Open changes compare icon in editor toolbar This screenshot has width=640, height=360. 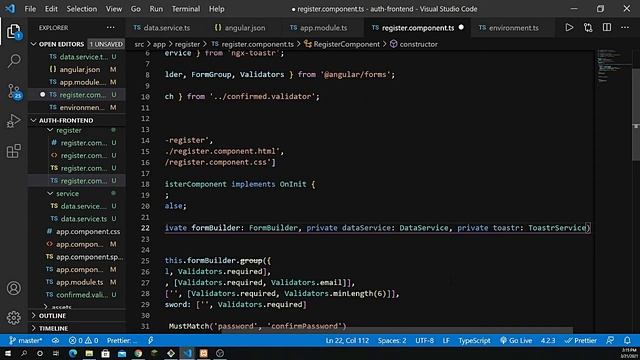click(x=588, y=27)
